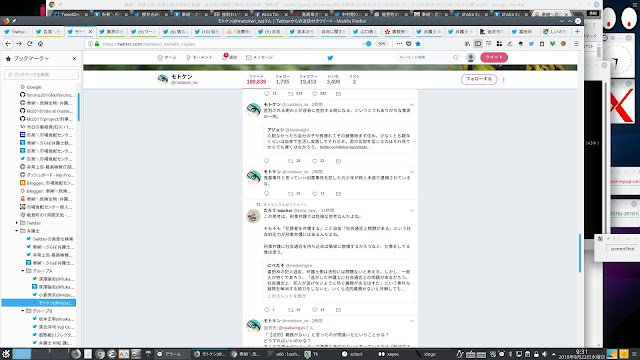Click the page vertical scrollbar thumb
Viewport: 640px width, 360px height.
pyautogui.click(x=580, y=253)
